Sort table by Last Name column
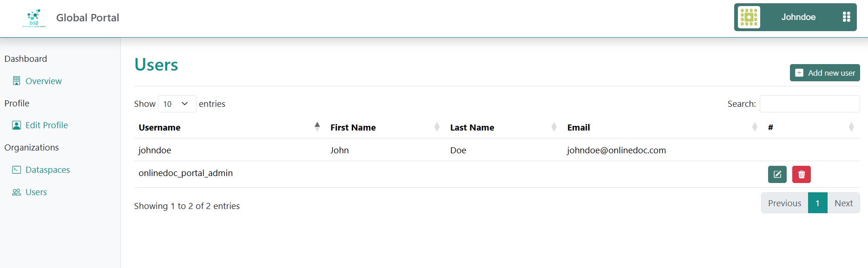Screen dimensions: 868x268 tap(472, 127)
